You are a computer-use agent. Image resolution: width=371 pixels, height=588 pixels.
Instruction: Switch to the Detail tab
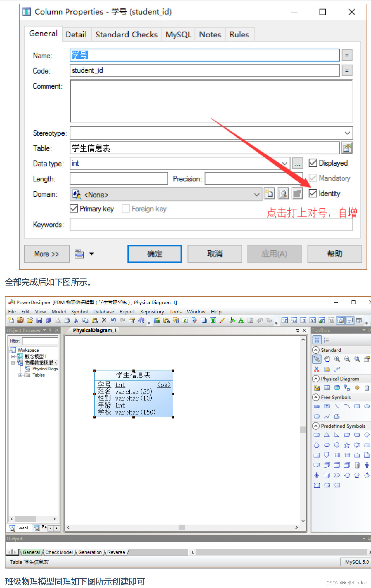pyautogui.click(x=76, y=35)
